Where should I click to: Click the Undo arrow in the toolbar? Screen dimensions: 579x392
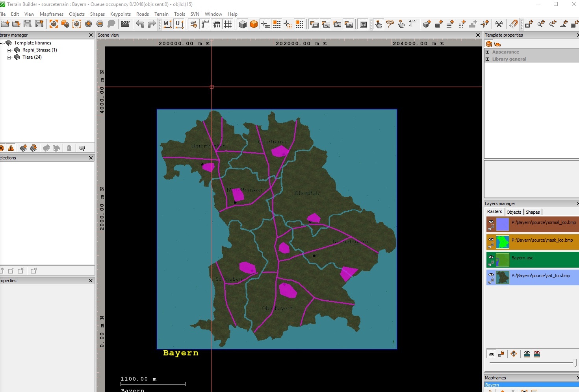tap(140, 24)
